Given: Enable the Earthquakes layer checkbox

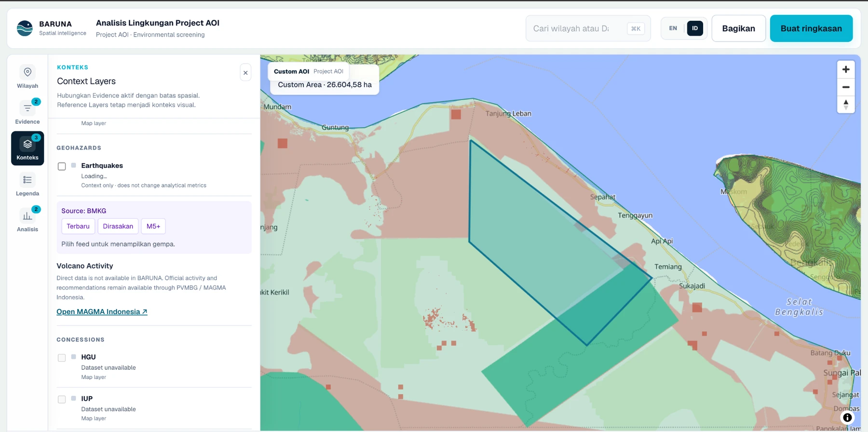Looking at the screenshot, I should click(x=62, y=166).
